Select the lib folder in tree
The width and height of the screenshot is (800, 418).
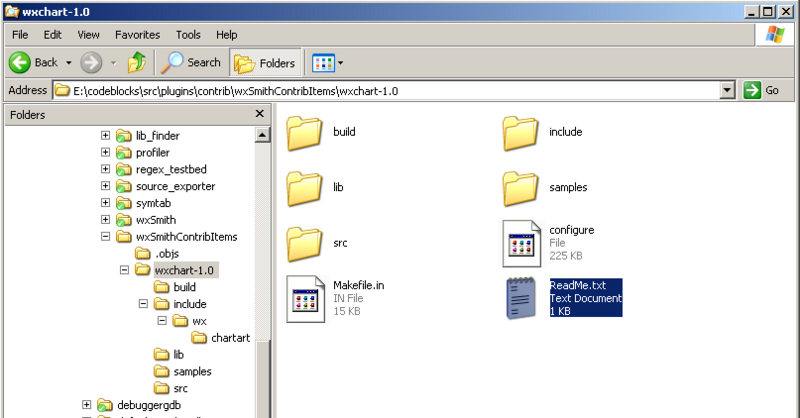click(178, 355)
